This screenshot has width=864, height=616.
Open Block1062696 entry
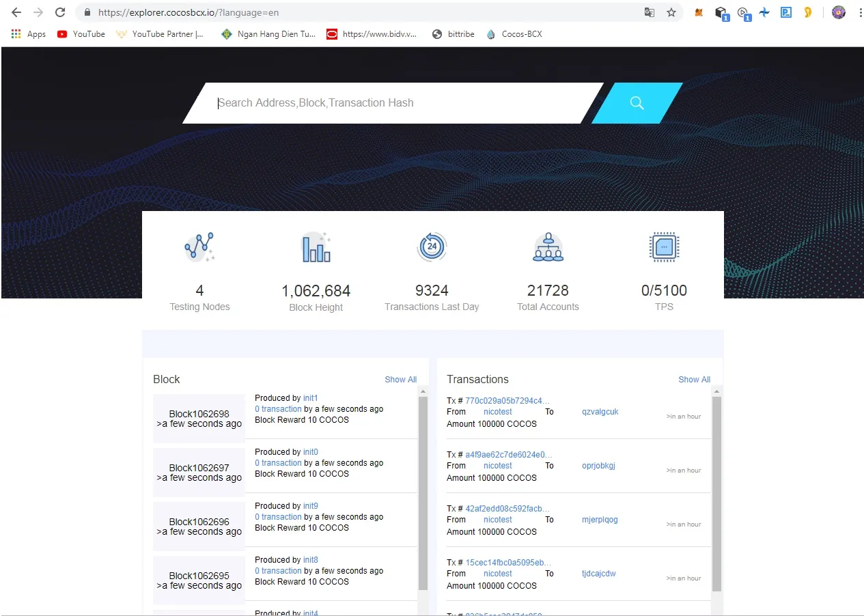pyautogui.click(x=199, y=527)
